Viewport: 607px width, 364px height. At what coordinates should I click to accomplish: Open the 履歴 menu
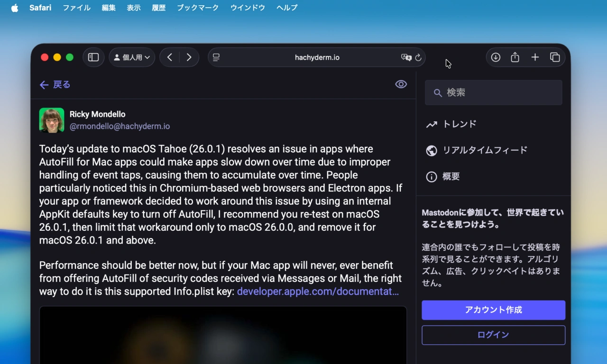158,8
